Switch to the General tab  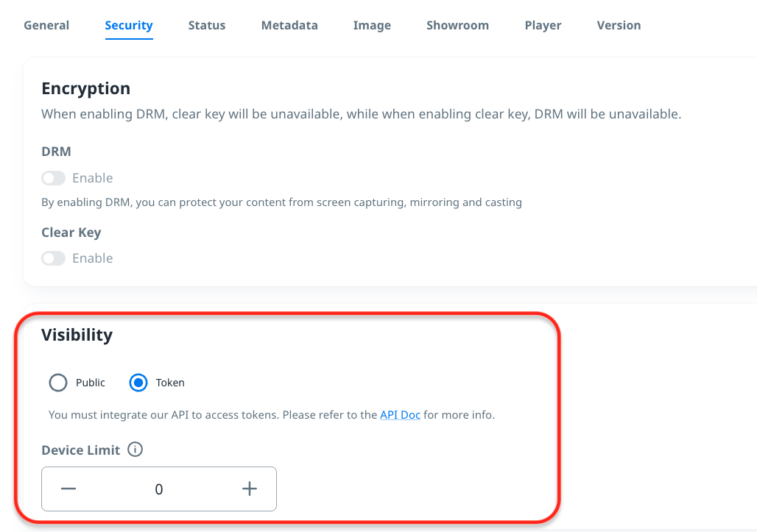(46, 25)
